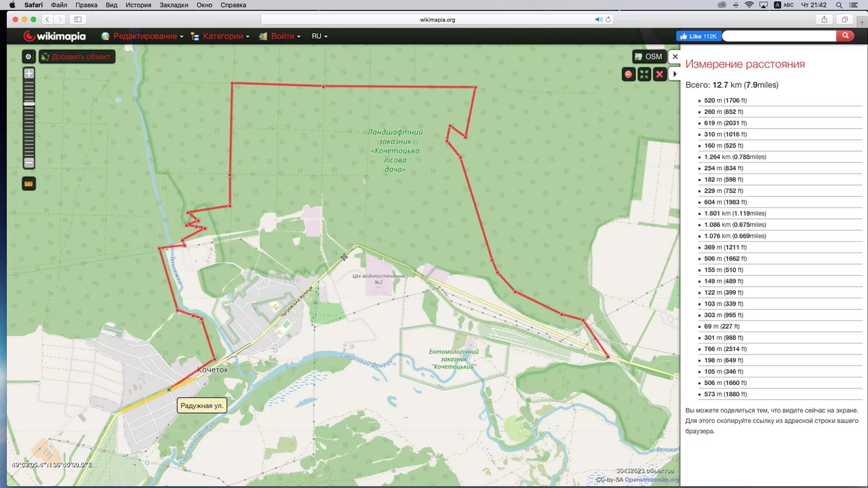Open AirPlay display menu icon
Image resolution: width=868 pixels, height=488 pixels.
click(x=764, y=5)
